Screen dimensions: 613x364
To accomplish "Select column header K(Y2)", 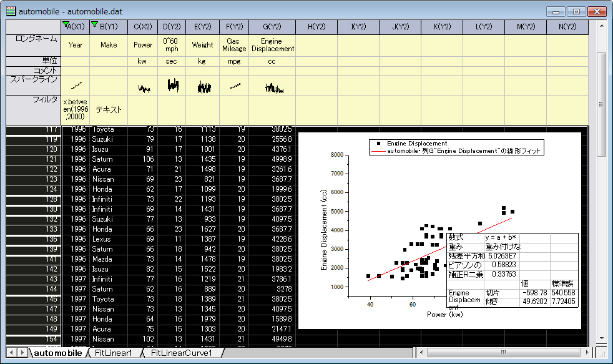I will click(x=442, y=27).
